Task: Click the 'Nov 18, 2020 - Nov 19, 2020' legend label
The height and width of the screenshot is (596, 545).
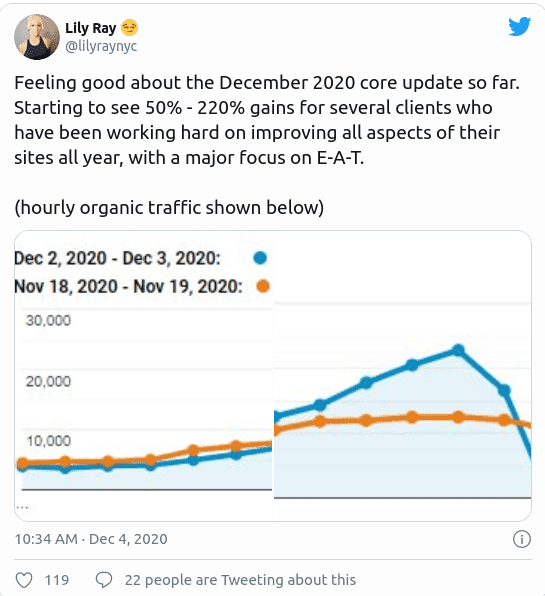Action: point(128,286)
